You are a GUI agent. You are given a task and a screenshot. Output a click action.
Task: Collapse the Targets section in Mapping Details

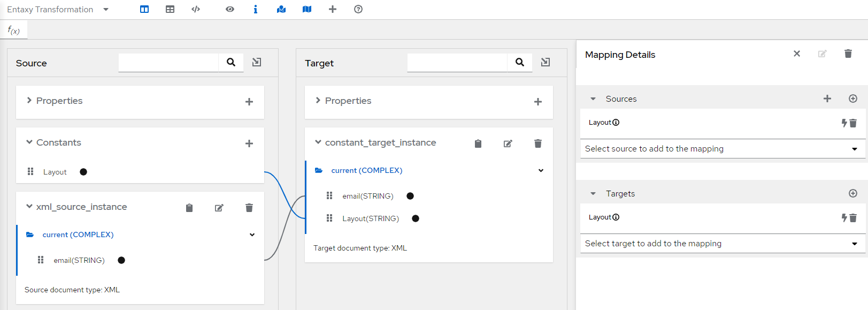point(593,194)
